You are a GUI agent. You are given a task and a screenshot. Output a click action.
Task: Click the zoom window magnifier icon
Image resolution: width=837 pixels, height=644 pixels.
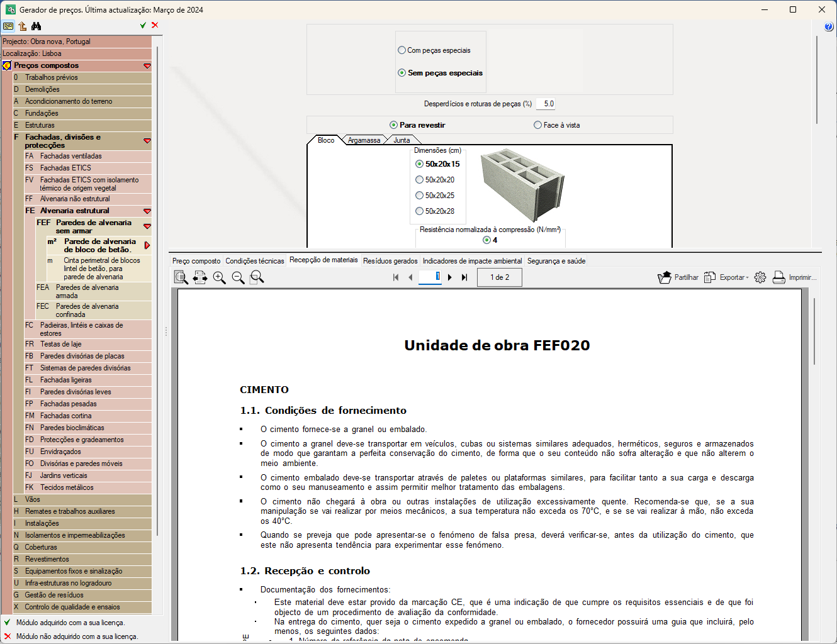[257, 277]
